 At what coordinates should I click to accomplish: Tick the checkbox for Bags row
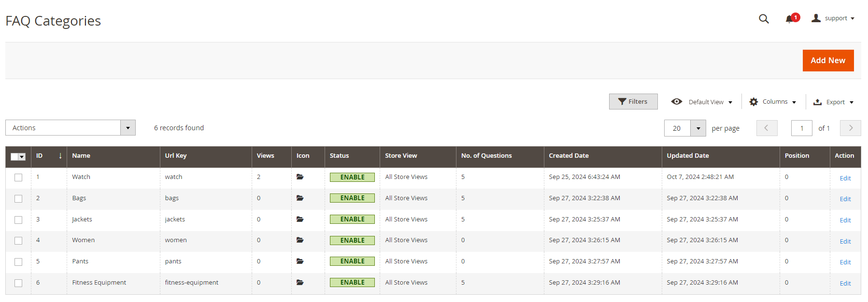pyautogui.click(x=18, y=199)
